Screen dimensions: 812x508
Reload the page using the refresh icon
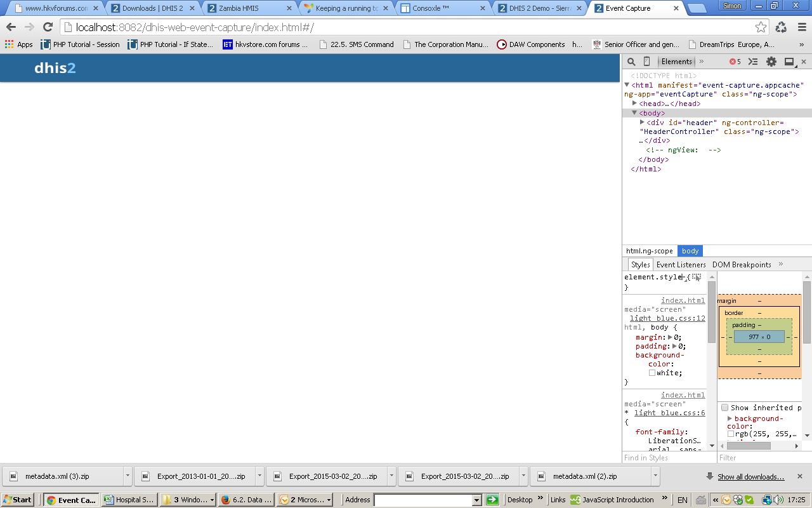tap(48, 27)
